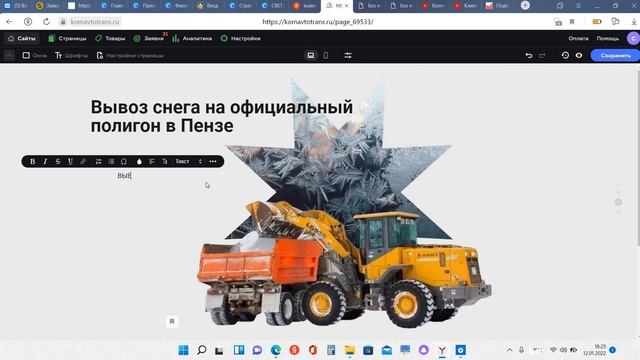Open the sliders adjustment settings icon

[x=348, y=56]
